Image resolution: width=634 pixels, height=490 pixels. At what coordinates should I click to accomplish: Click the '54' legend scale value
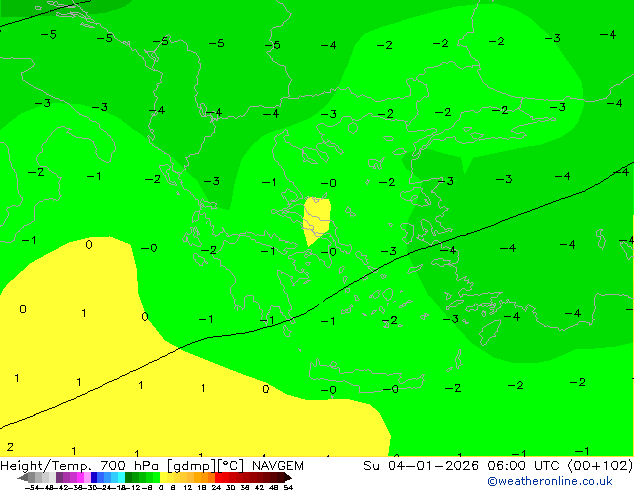point(288,488)
